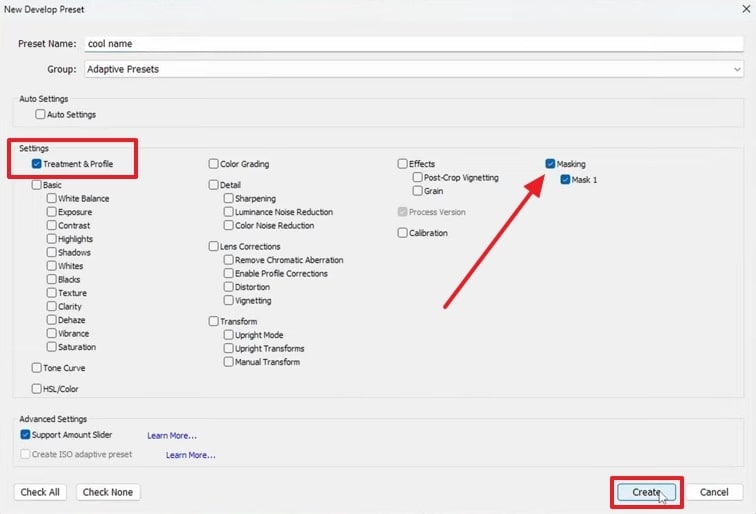Tick the Contrast checkbox
The height and width of the screenshot is (514, 756).
[52, 225]
